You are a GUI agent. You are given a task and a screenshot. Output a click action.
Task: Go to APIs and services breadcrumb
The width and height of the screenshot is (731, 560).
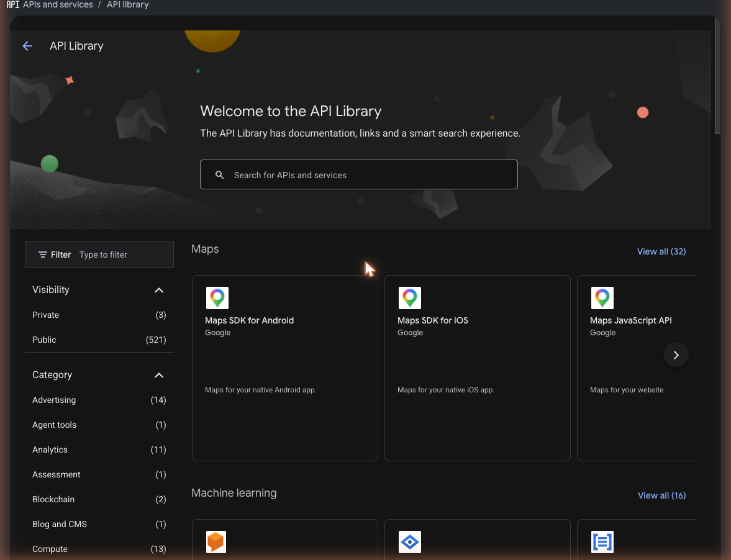(x=58, y=5)
